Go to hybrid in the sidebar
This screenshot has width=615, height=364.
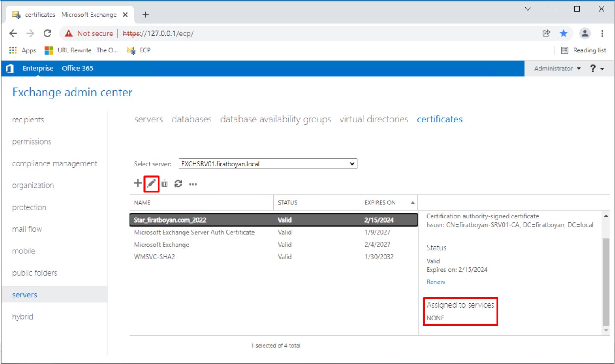tap(23, 317)
